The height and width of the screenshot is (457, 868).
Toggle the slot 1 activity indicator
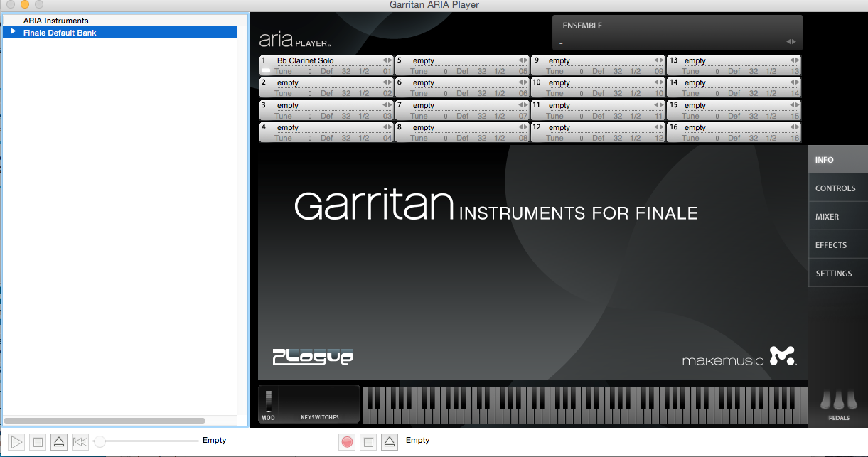[265, 71]
